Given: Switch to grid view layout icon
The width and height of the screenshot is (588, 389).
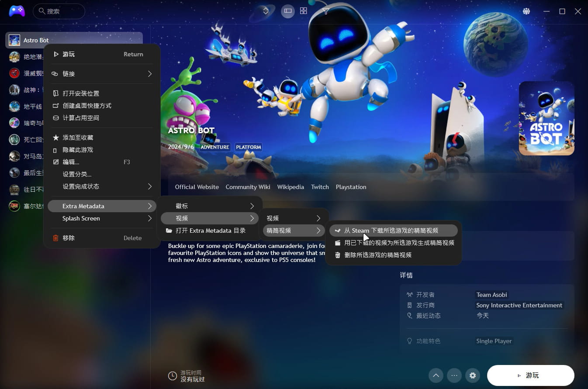Looking at the screenshot, I should pyautogui.click(x=304, y=11).
